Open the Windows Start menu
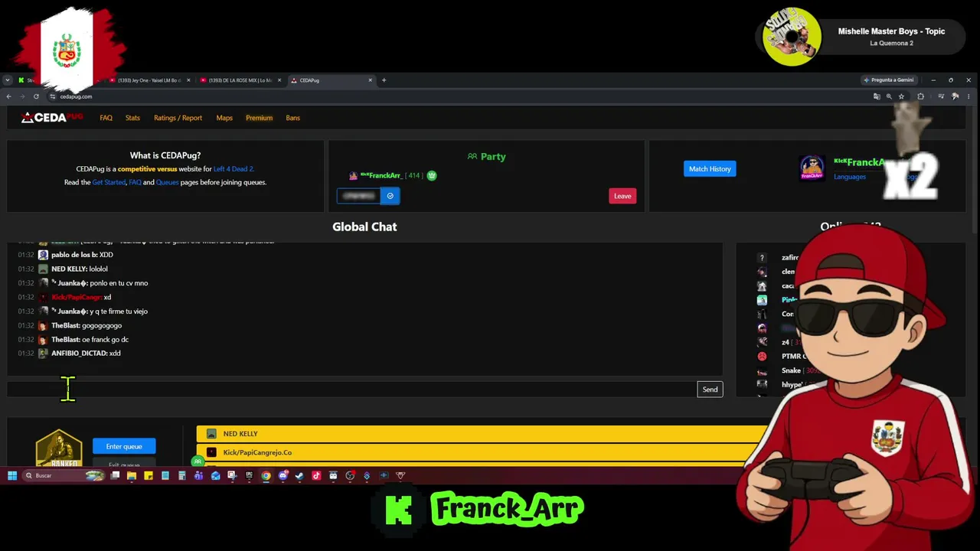980x551 pixels. coord(12,476)
